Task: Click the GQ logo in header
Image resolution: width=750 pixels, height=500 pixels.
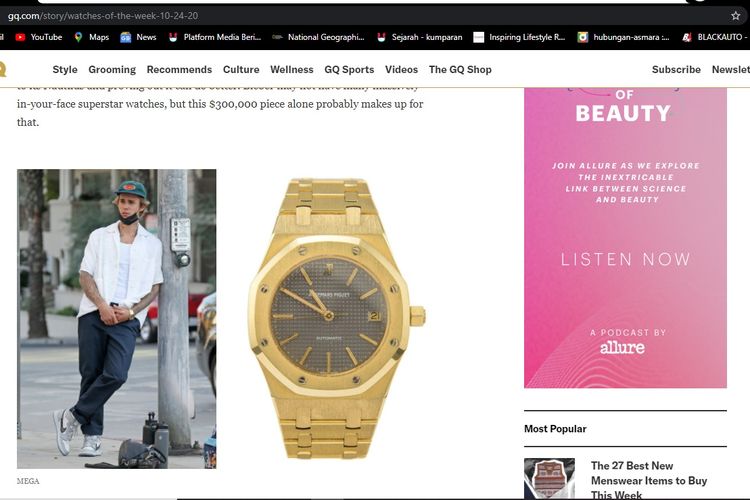Action: [2, 69]
